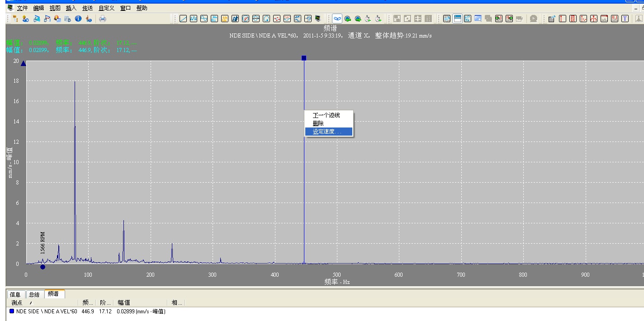Click the polar orbit plot icon
Viewport: 644px width, 321px height.
246,19
